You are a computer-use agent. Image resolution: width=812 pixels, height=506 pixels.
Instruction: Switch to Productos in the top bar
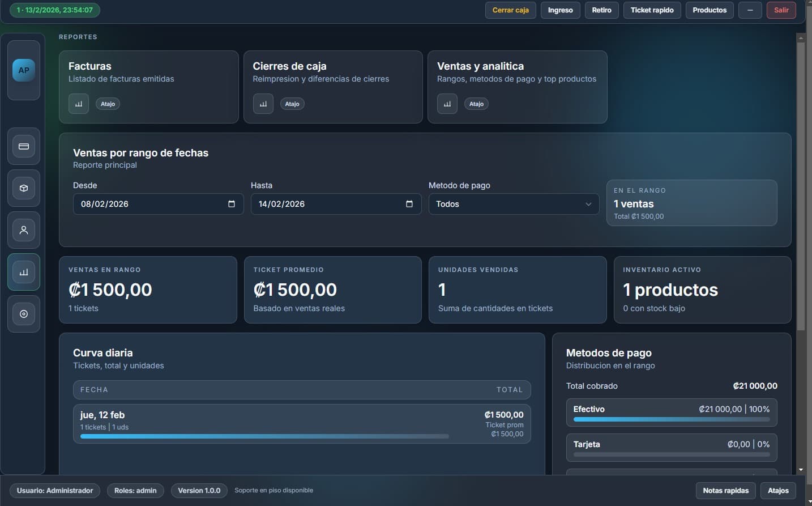pyautogui.click(x=709, y=10)
